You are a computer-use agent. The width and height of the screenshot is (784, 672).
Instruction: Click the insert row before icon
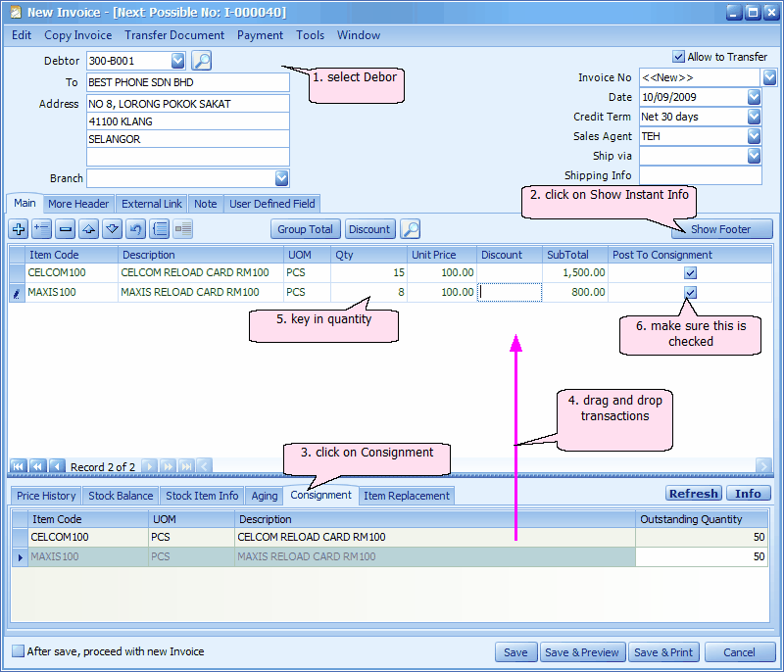pyautogui.click(x=41, y=229)
